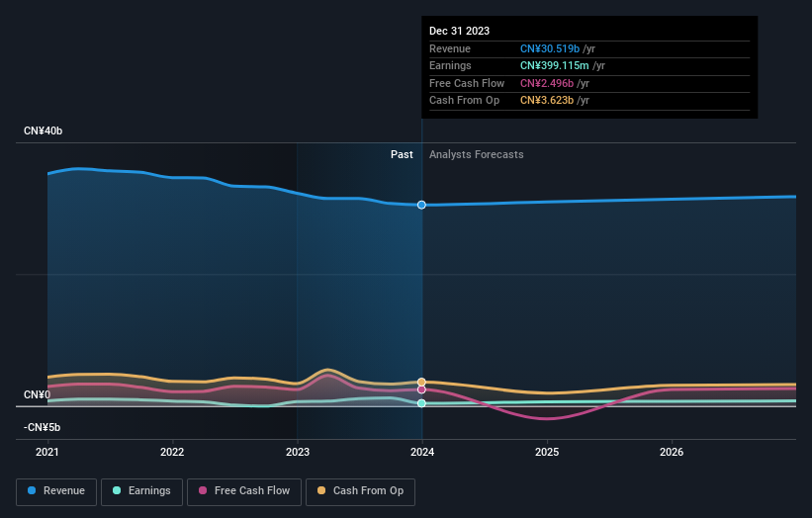Toggle the Earnings legend series

coord(141,491)
